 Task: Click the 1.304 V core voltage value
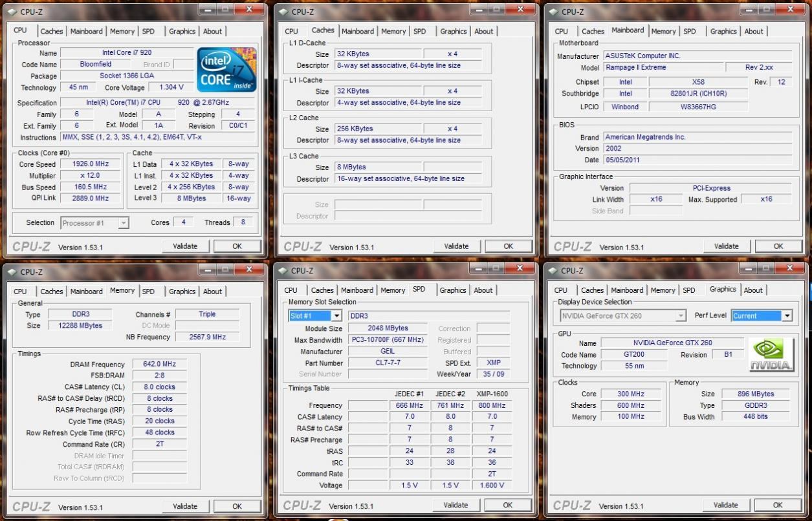[x=171, y=87]
